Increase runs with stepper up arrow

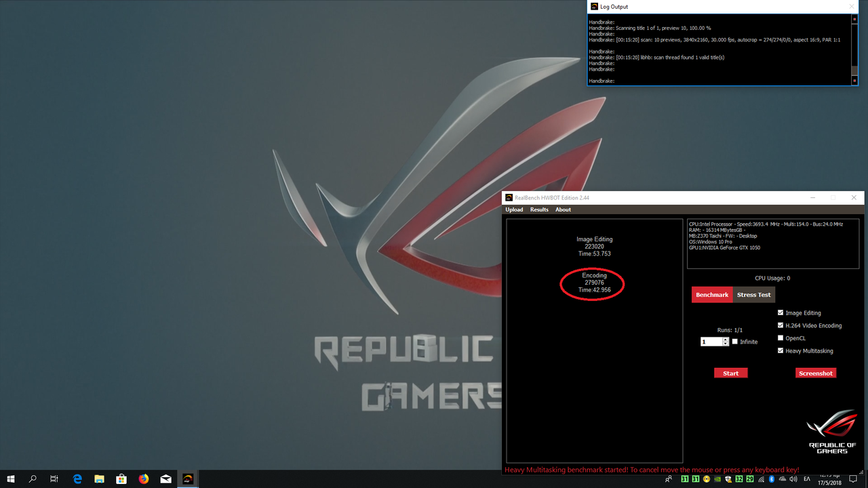coord(726,340)
